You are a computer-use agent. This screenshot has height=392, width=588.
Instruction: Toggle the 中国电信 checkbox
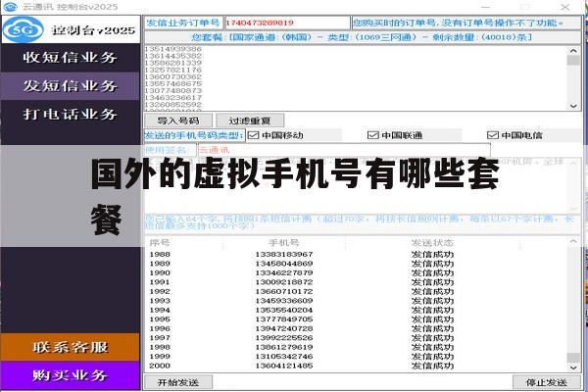point(492,135)
